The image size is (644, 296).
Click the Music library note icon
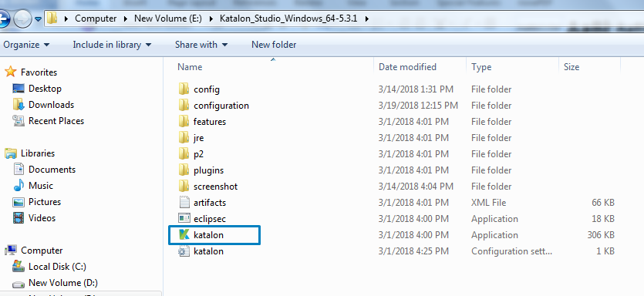[19, 186]
